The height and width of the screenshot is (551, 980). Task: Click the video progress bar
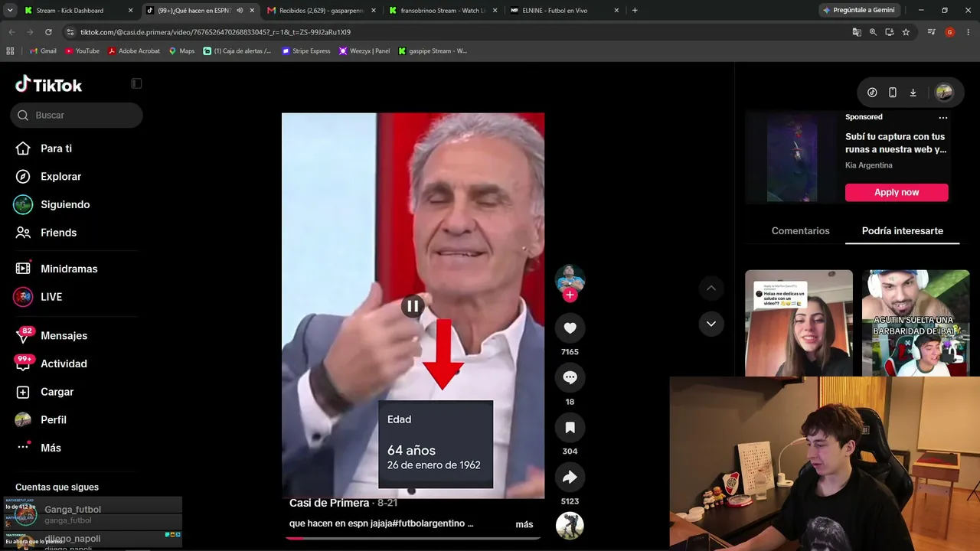click(413, 538)
